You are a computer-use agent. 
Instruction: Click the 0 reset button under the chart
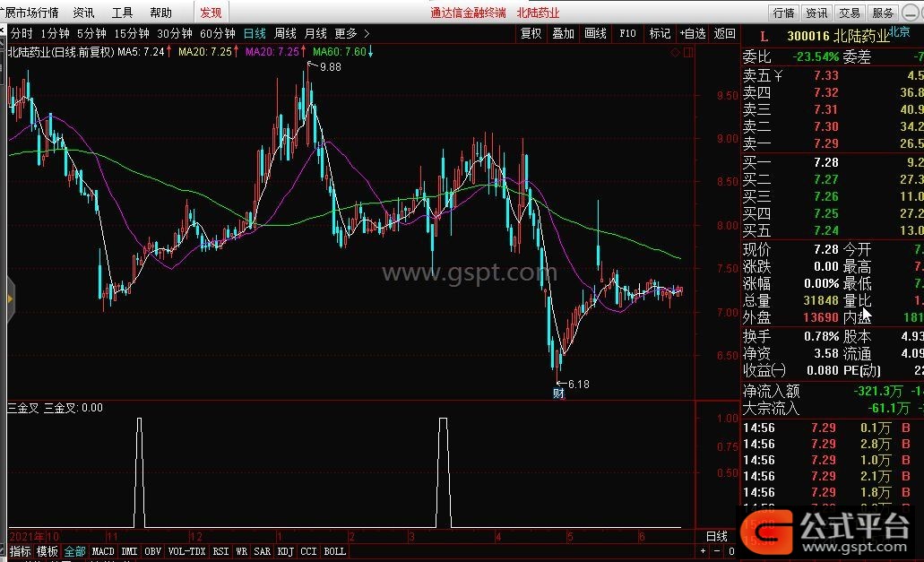pos(731,551)
